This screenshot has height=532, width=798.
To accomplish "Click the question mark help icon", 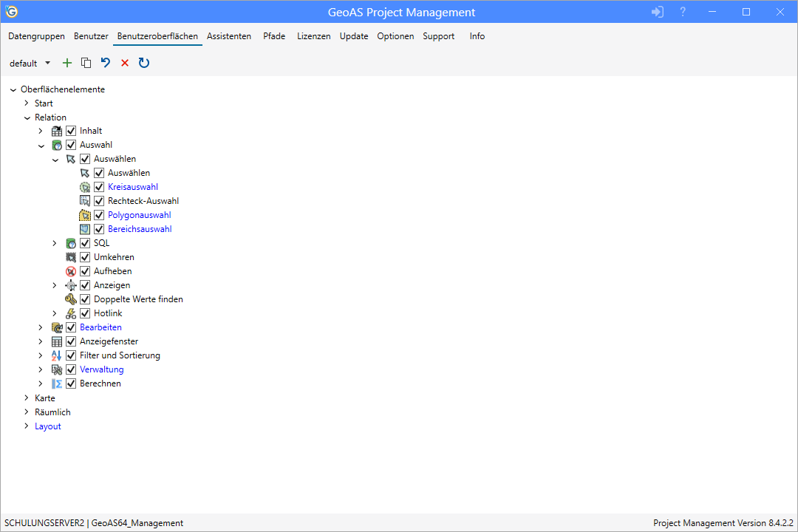I will coord(683,12).
